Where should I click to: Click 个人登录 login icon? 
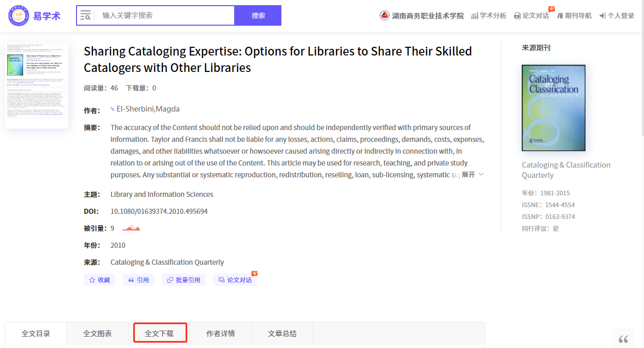pos(603,16)
